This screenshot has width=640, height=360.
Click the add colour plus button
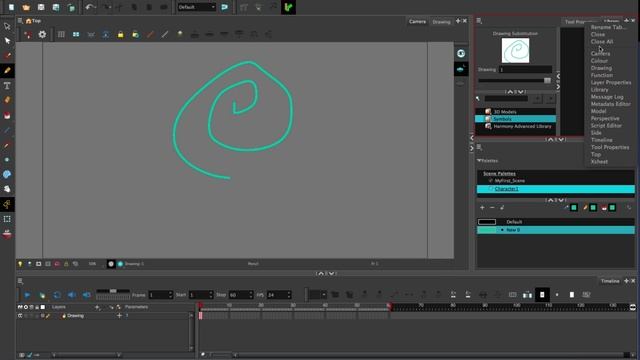(482, 208)
